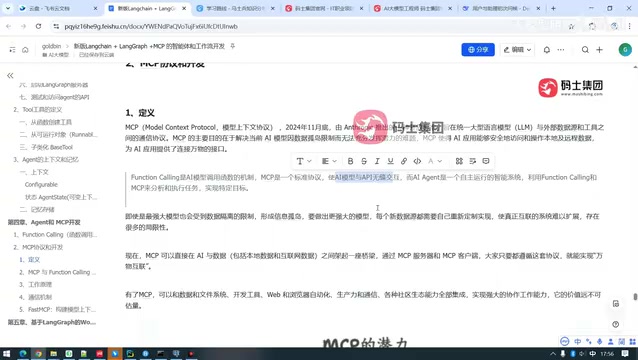Image resolution: width=638 pixels, height=360 pixels.
Task: Open the 编辑 edit mode dropdown
Action: [x=517, y=50]
